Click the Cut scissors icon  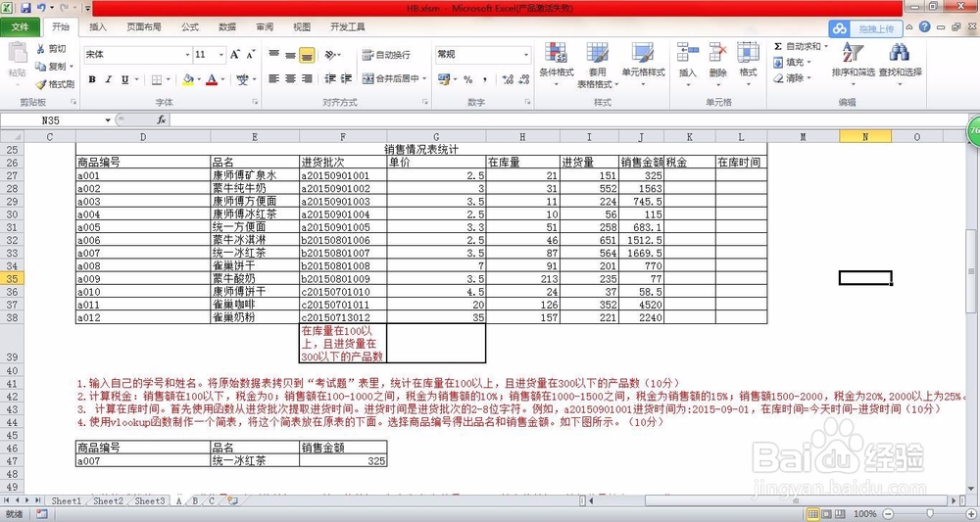click(x=41, y=49)
